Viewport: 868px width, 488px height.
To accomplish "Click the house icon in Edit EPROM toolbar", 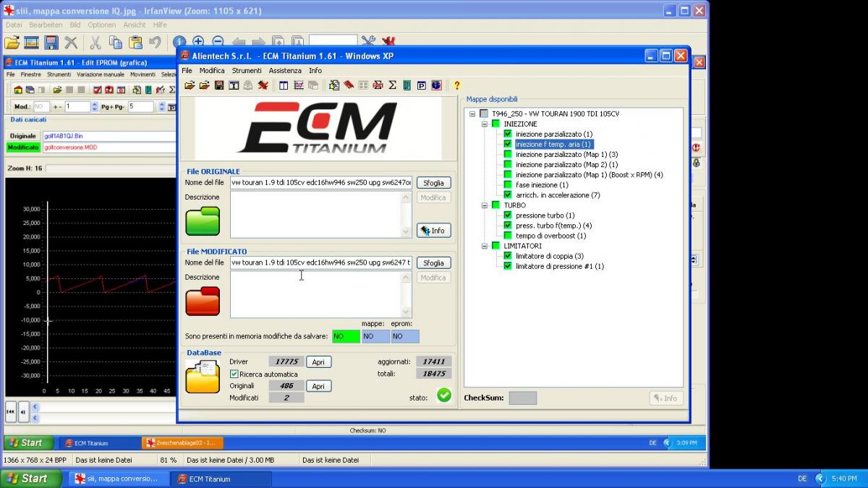I will (18, 90).
